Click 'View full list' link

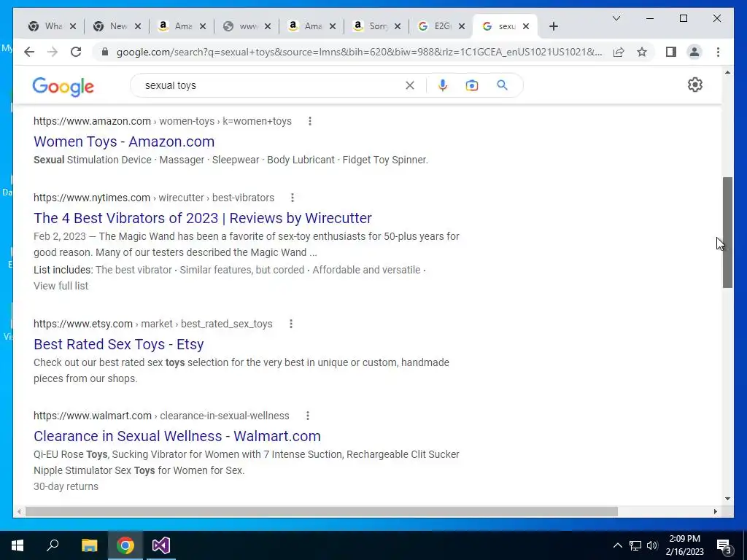(61, 286)
